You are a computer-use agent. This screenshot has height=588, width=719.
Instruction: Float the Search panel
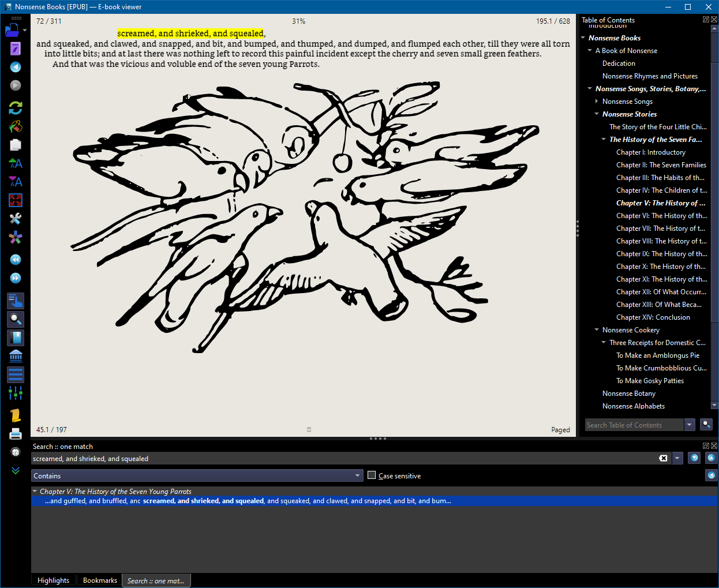click(706, 445)
